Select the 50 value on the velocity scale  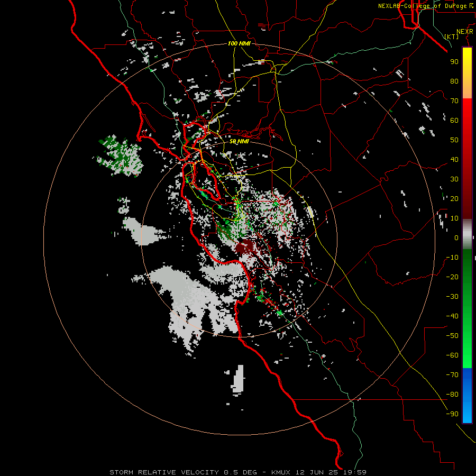pyautogui.click(x=454, y=140)
